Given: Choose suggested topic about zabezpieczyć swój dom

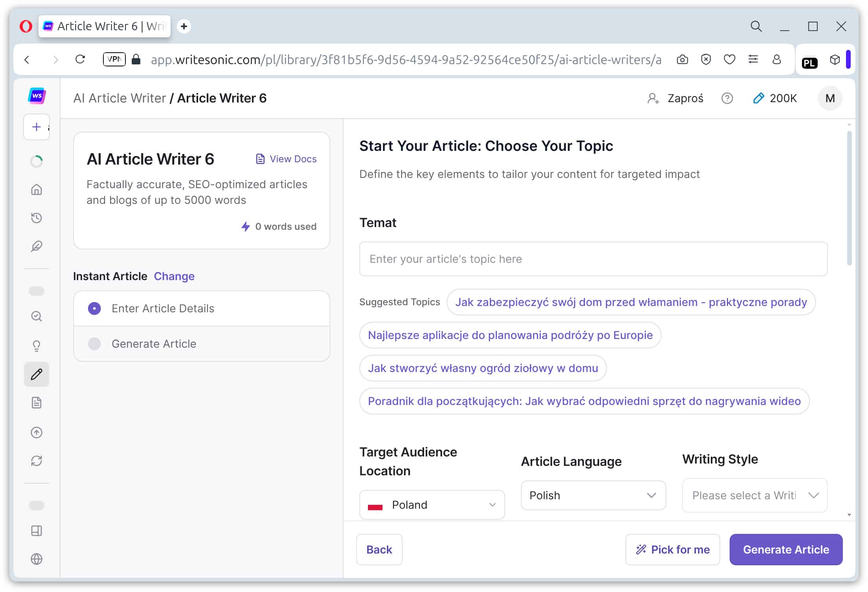Looking at the screenshot, I should point(631,302).
